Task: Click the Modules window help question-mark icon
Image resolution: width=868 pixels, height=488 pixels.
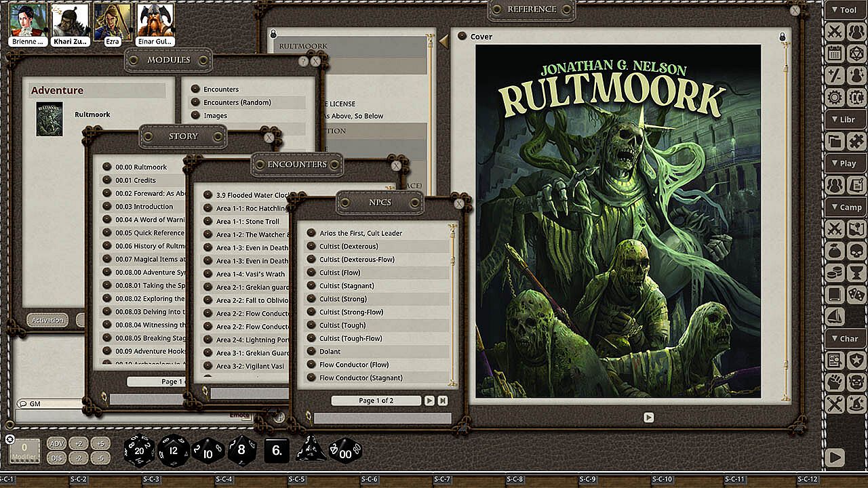Action: click(303, 61)
